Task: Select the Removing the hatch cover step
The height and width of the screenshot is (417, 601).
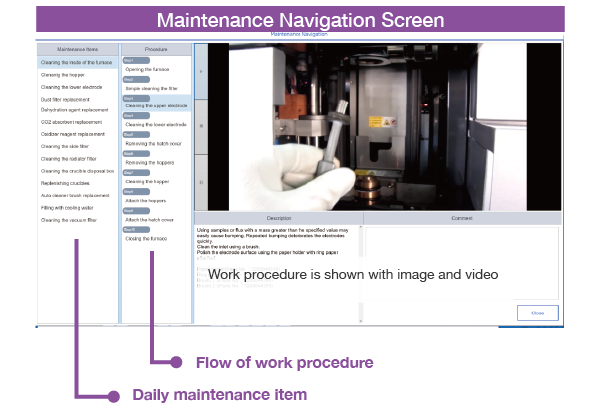Action: 155,143
